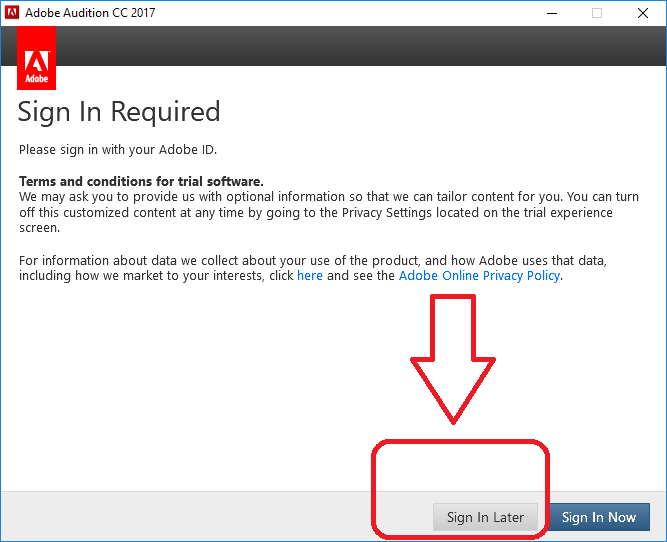
Task: Click the gray footer bar's empty area
Action: click(200, 517)
